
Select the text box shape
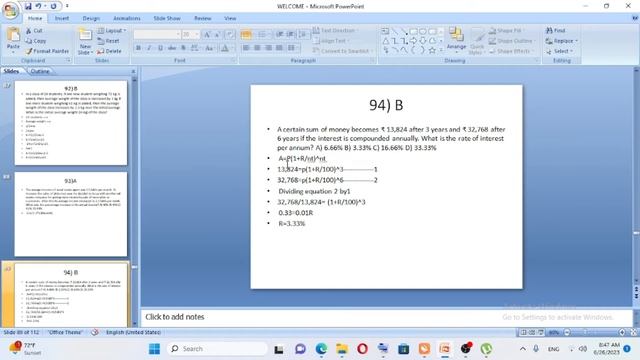click(x=385, y=31)
